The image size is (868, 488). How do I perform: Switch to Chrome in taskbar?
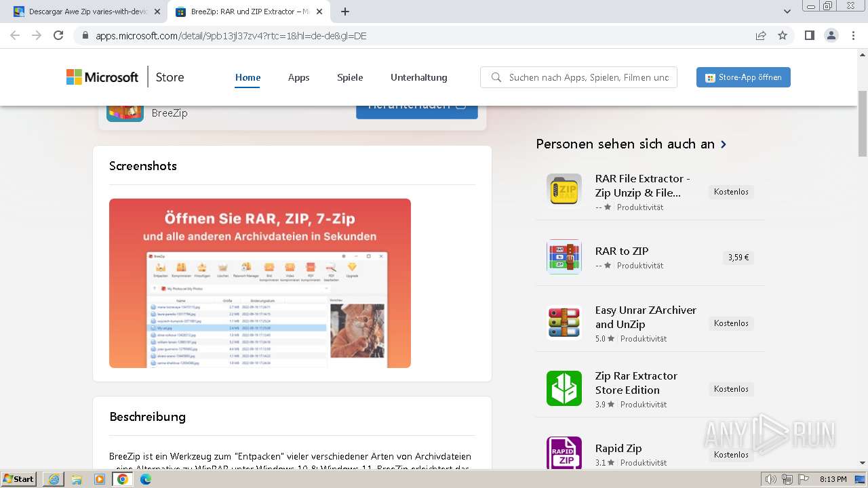point(123,479)
